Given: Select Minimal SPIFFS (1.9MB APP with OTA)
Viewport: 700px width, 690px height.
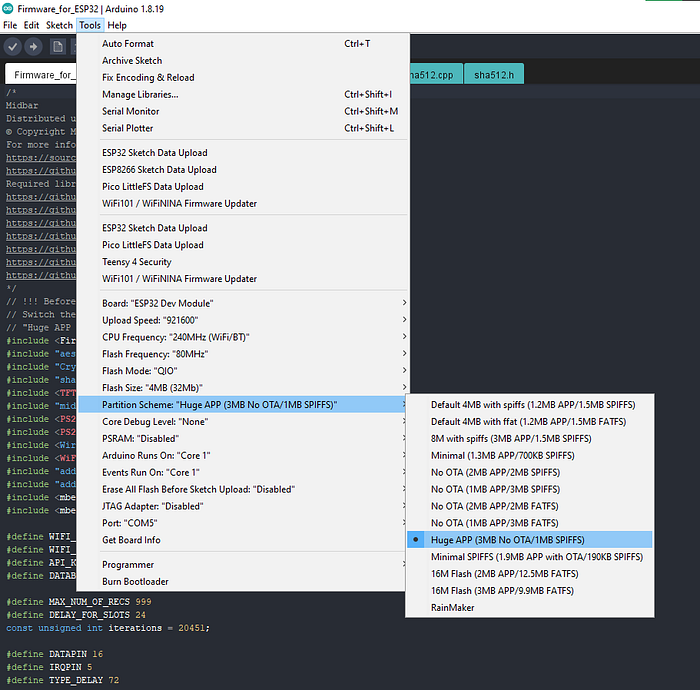Looking at the screenshot, I should (x=530, y=557).
